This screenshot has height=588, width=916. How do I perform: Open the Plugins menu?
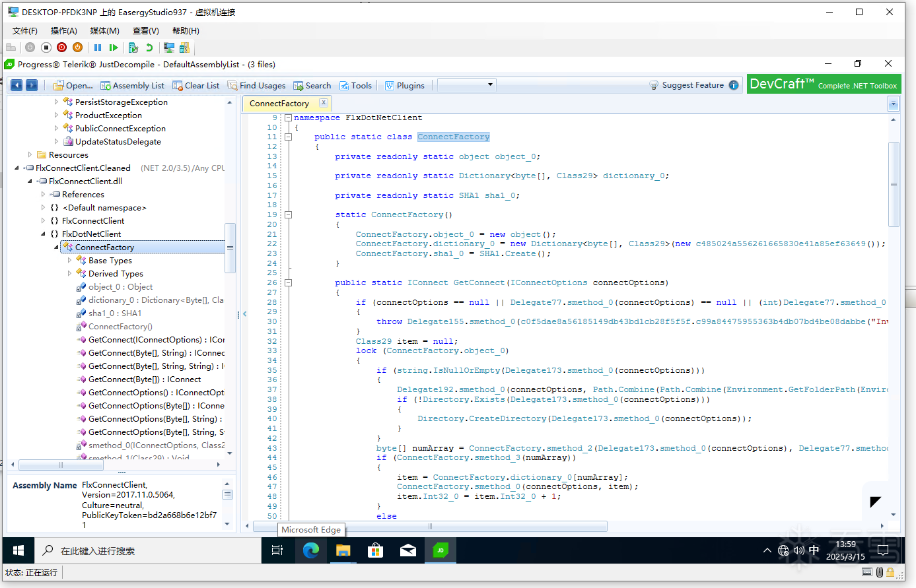coord(404,86)
